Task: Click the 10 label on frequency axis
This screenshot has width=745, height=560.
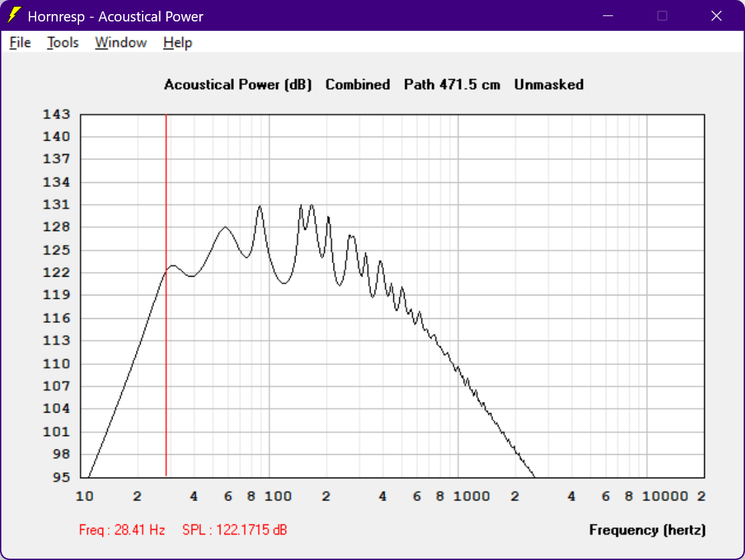Action: [x=84, y=496]
